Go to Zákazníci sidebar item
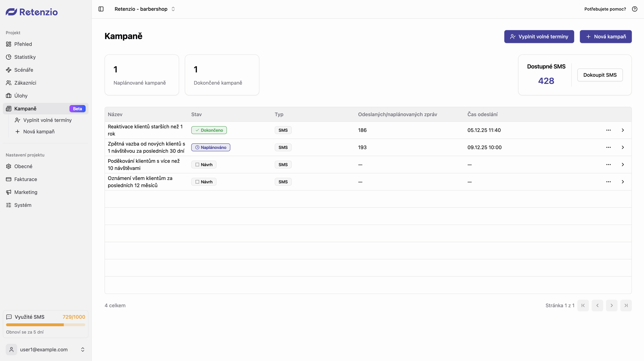 coord(25,83)
